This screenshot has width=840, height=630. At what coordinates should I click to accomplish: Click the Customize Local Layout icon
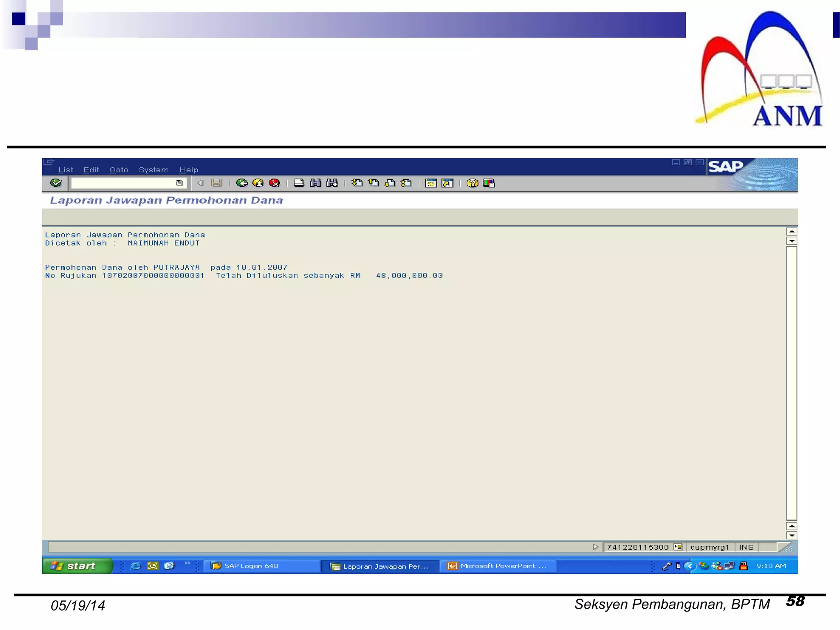pyautogui.click(x=488, y=183)
